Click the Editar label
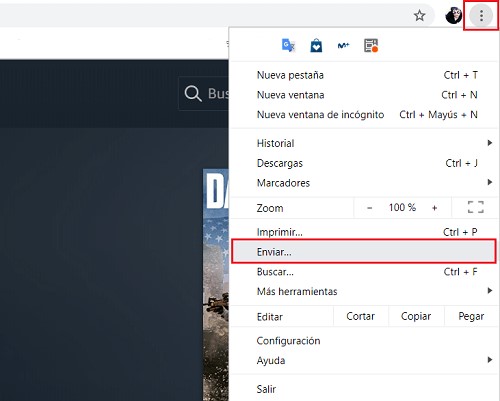Screen dimensions: 500x401 click(270, 317)
